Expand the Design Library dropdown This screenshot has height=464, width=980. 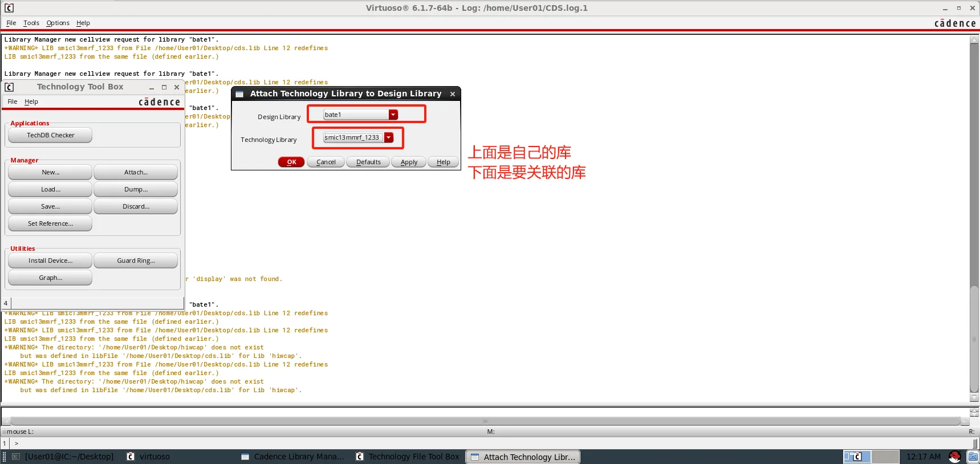(393, 115)
